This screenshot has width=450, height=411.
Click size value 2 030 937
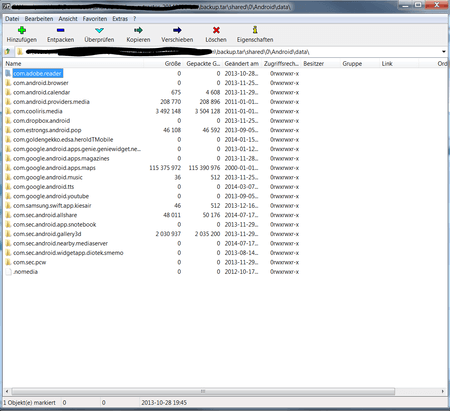[x=168, y=234]
